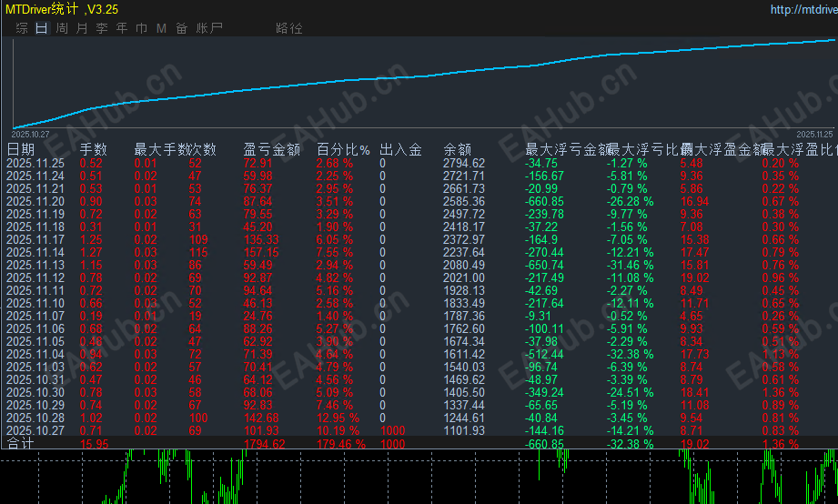Click the 合计 totals row label

tap(20, 444)
